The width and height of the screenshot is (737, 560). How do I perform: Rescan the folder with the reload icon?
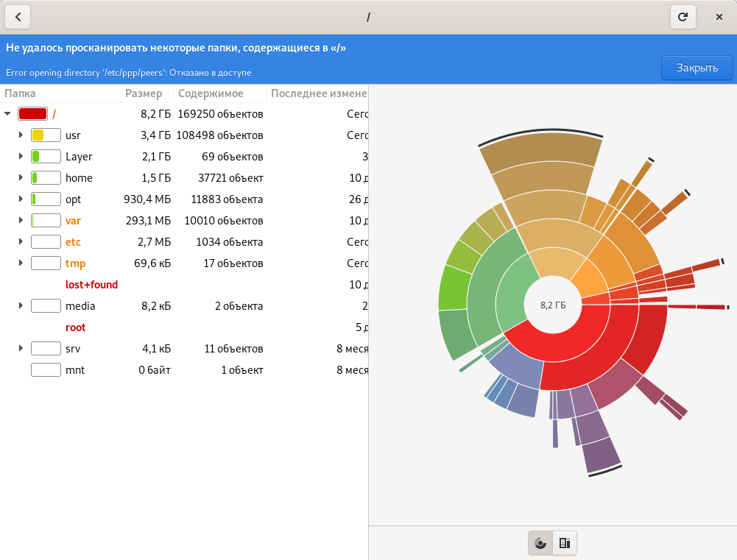pyautogui.click(x=683, y=16)
